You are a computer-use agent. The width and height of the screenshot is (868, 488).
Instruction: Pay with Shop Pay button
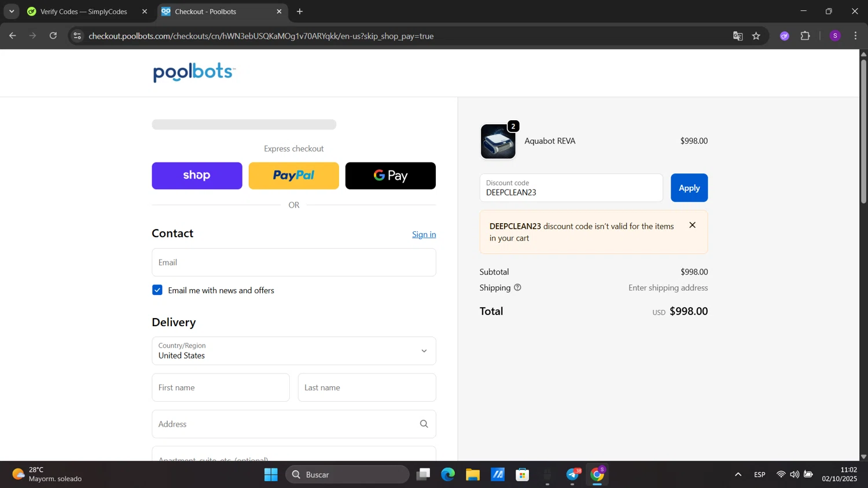pos(197,176)
